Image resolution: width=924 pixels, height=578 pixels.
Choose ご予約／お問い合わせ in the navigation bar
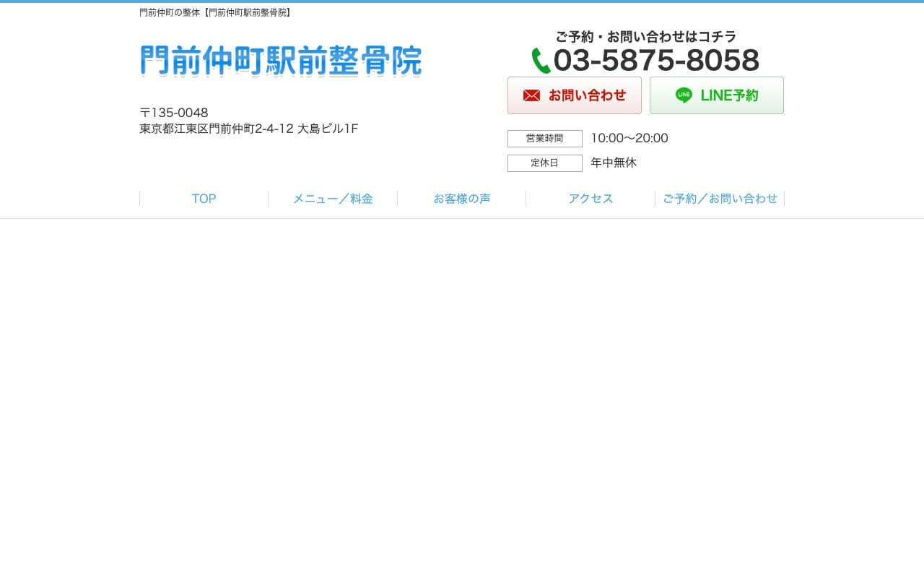click(x=720, y=199)
